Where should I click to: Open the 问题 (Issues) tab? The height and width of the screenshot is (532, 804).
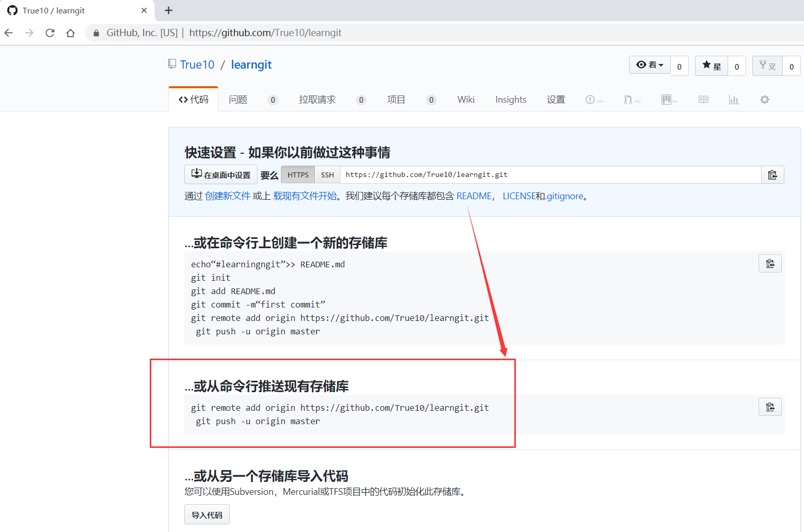coord(238,100)
